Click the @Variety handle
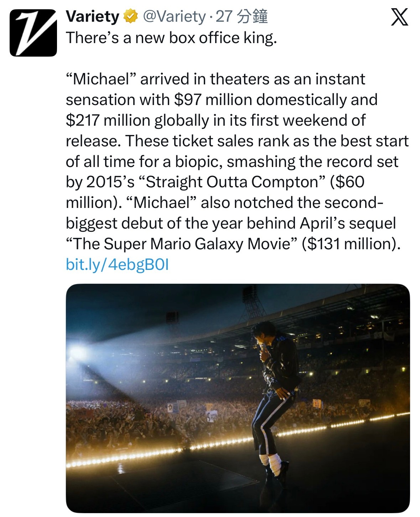The image size is (420, 517). tap(176, 17)
